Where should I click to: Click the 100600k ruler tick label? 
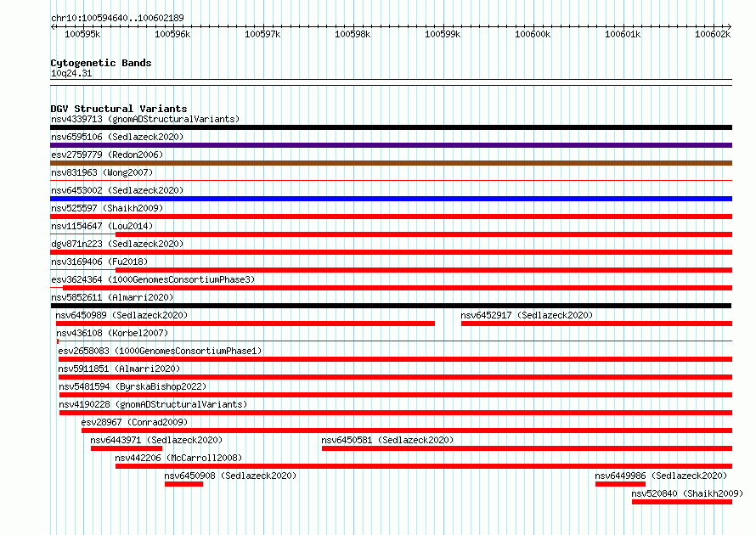[x=533, y=34]
